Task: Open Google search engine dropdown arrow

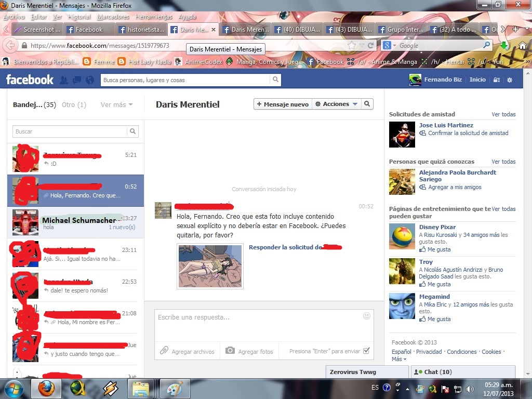Action: pos(395,46)
